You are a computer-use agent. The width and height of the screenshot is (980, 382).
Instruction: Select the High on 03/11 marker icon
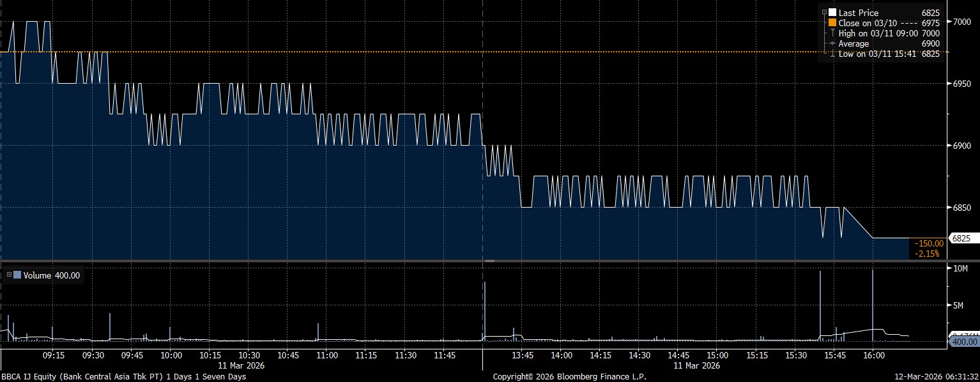832,33
